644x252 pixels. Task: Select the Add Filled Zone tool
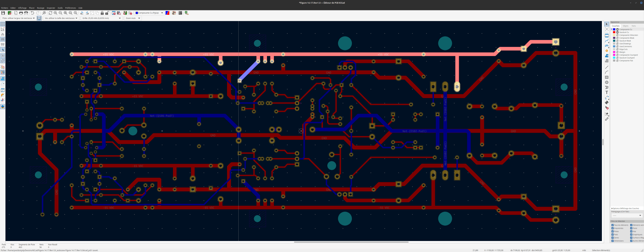click(x=607, y=56)
